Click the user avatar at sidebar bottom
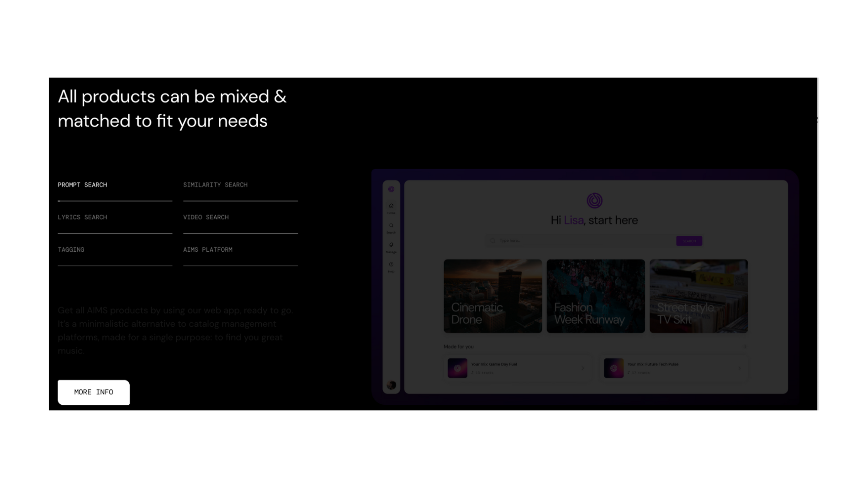The width and height of the screenshot is (868, 488). click(392, 385)
